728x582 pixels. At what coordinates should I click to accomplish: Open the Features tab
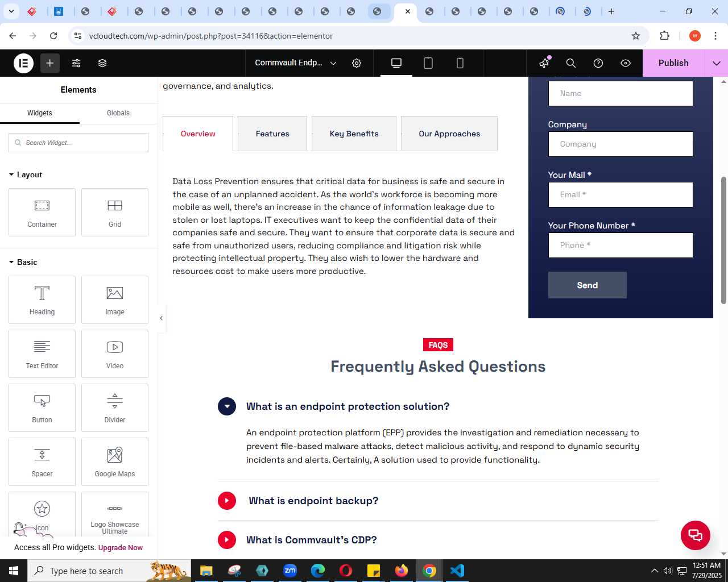click(272, 134)
